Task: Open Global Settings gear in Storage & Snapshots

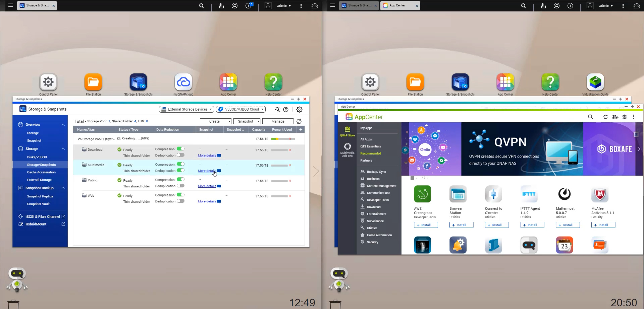Action: (x=300, y=110)
